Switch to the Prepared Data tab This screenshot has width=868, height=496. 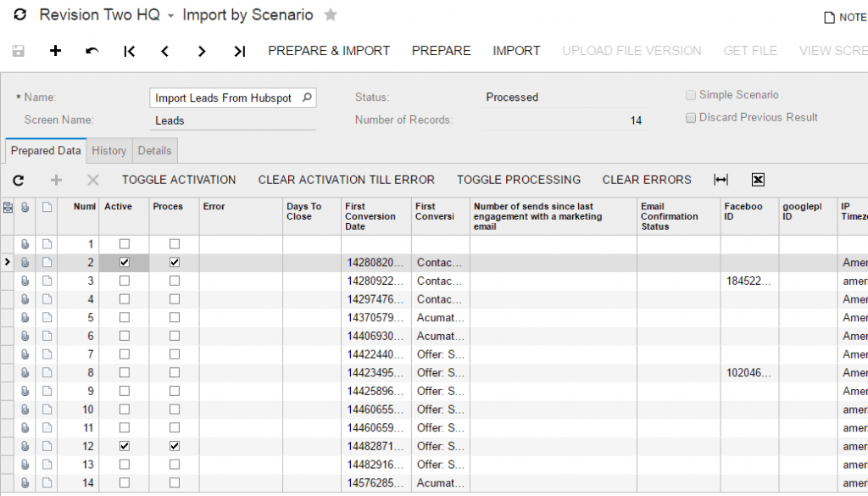coord(46,151)
